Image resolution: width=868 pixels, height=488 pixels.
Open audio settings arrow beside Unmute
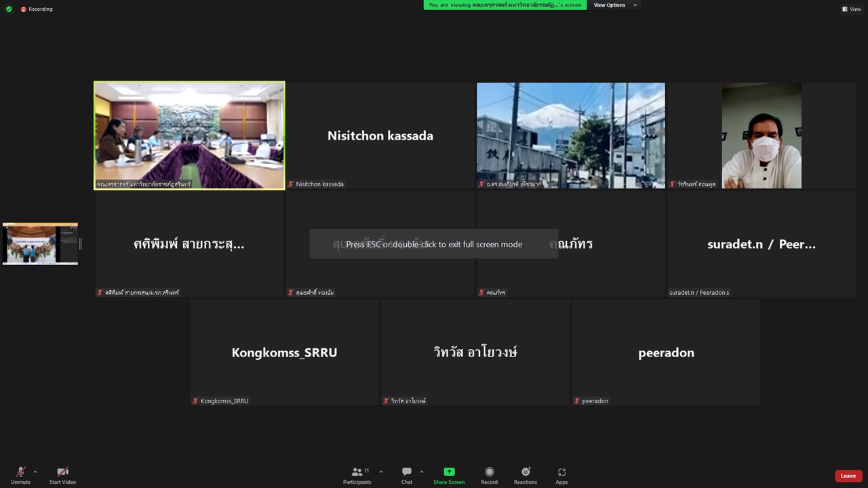click(35, 472)
